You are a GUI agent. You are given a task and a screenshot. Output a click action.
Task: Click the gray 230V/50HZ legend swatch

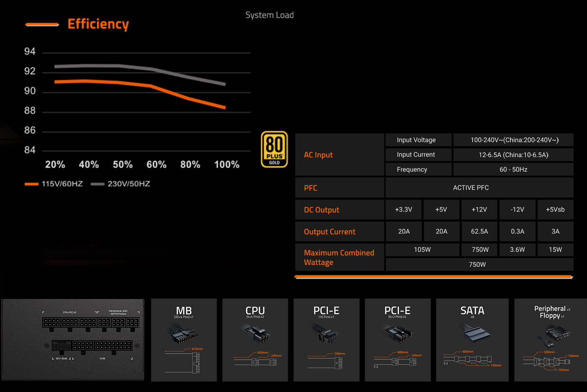(97, 184)
